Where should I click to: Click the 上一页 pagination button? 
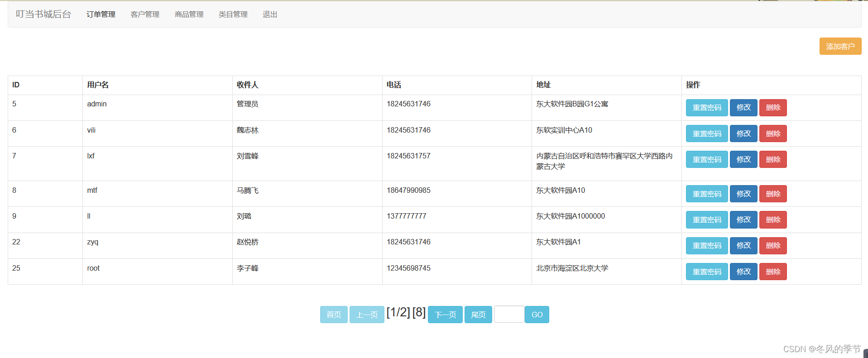[367, 315]
